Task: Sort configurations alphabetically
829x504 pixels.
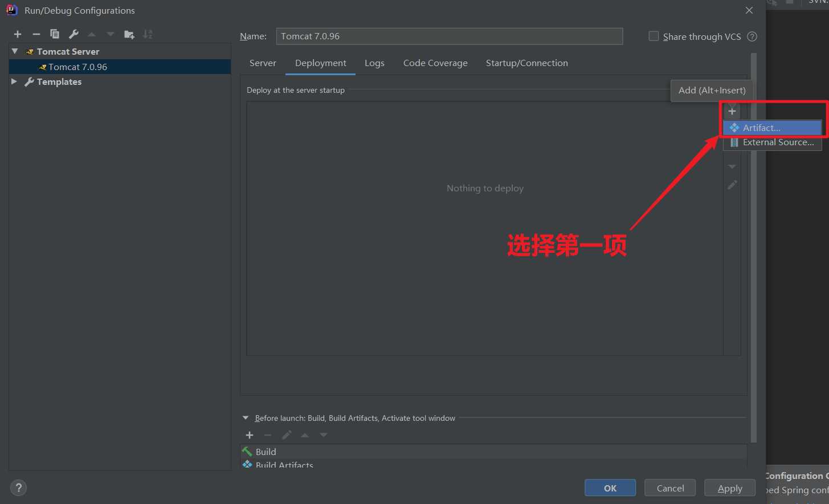Action: point(148,34)
